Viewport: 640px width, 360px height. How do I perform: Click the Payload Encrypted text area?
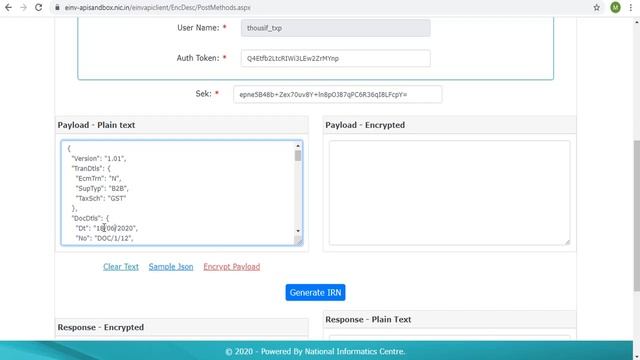(449, 193)
